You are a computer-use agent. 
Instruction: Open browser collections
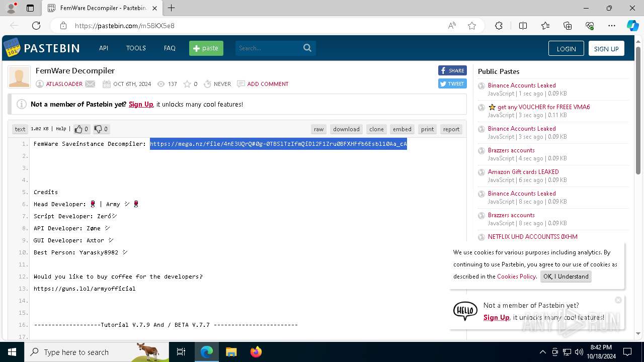pos(568,26)
